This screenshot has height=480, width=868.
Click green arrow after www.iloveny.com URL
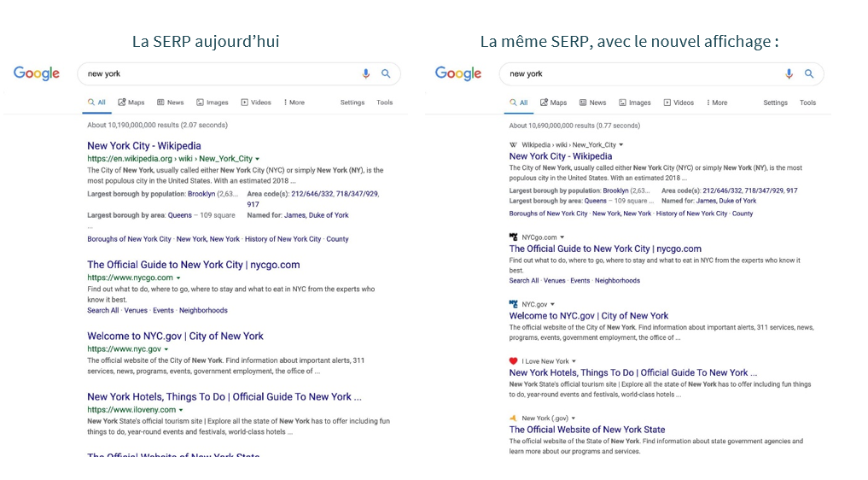181,410
